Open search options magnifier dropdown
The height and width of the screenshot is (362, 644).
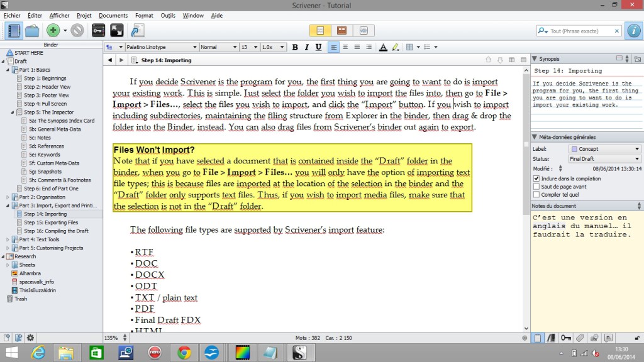point(543,31)
